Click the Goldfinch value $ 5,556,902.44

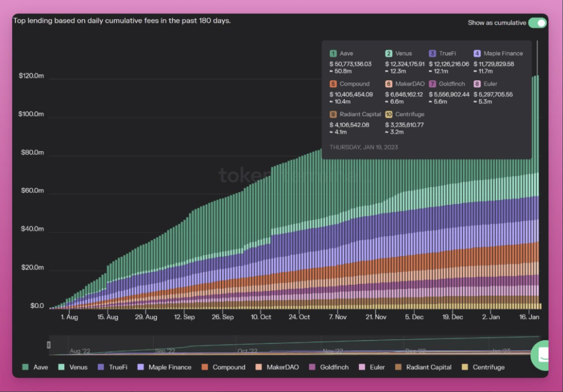pyautogui.click(x=449, y=95)
